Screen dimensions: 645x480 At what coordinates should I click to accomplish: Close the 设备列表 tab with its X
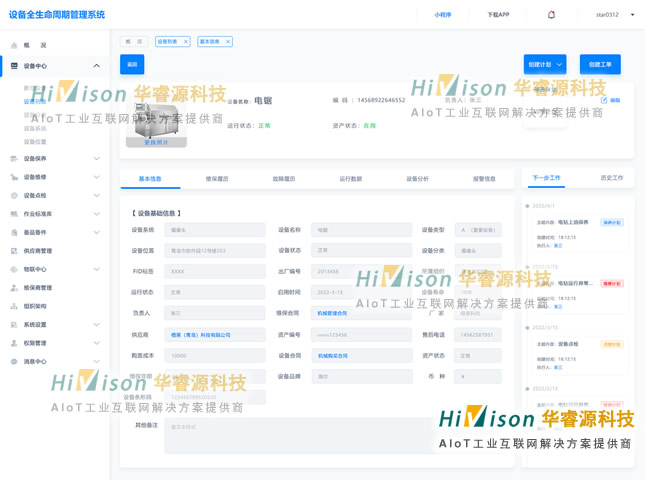pyautogui.click(x=186, y=42)
